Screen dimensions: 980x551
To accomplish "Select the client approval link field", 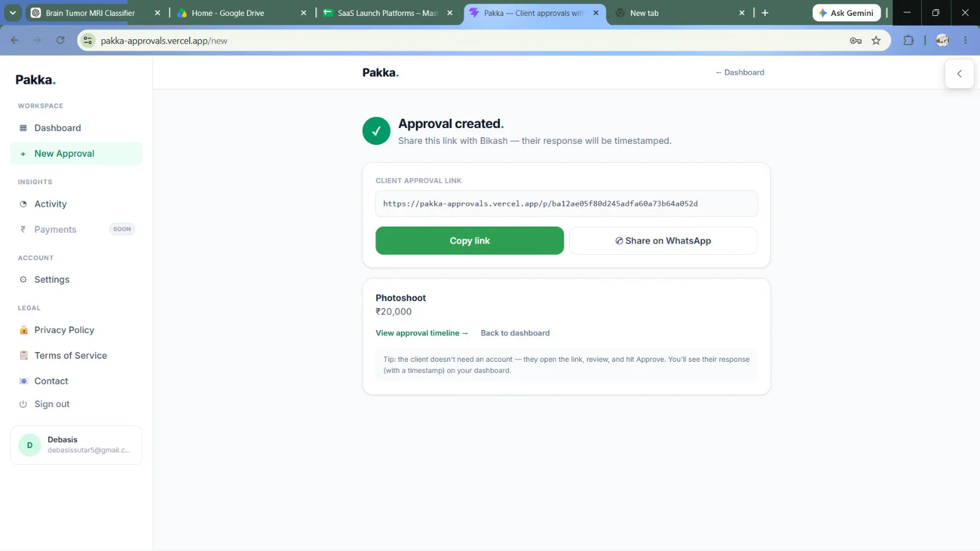I will coord(567,204).
